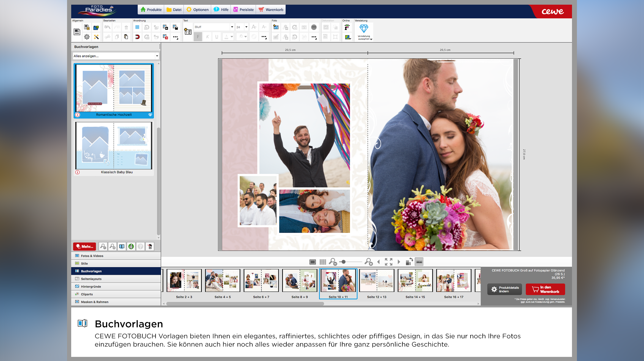Open the Seitenlayouts panel tab
This screenshot has width=644, height=361.
pyautogui.click(x=91, y=279)
